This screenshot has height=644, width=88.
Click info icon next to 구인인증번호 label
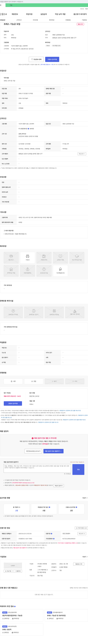pos(54,539)
